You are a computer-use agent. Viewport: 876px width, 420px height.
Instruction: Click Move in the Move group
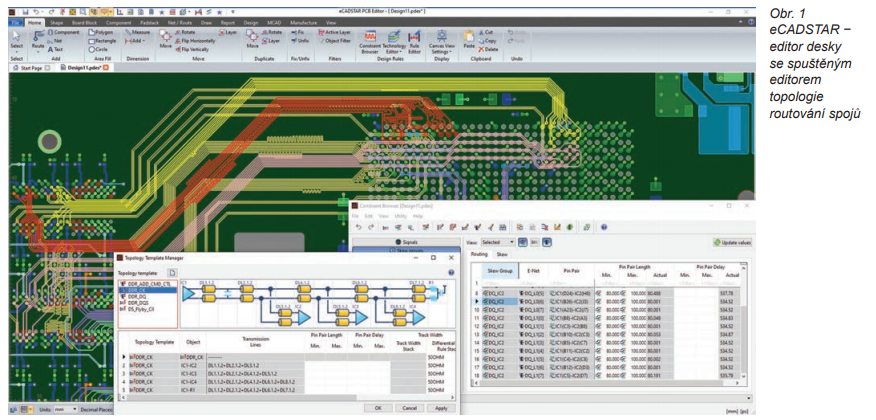pos(165,39)
